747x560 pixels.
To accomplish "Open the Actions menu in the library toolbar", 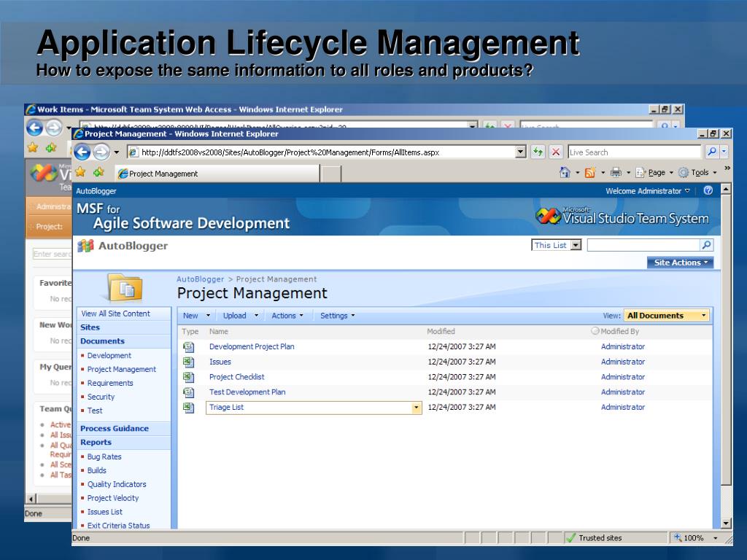I will pyautogui.click(x=287, y=315).
